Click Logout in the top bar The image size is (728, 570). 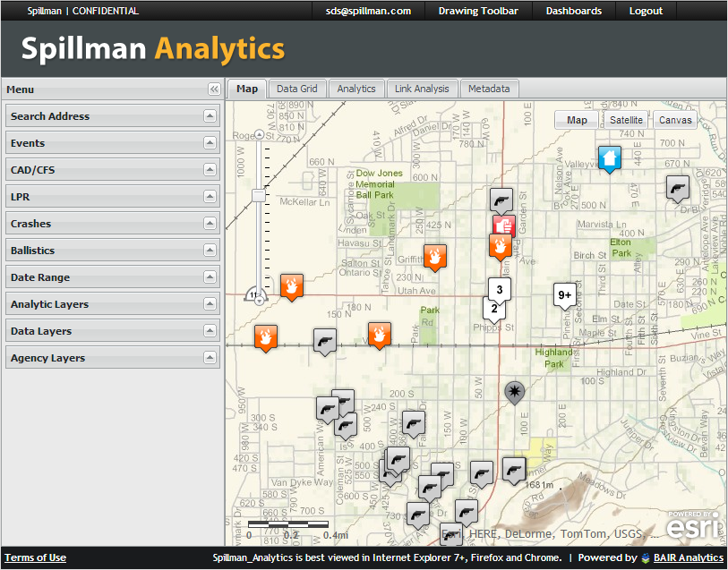tap(646, 11)
